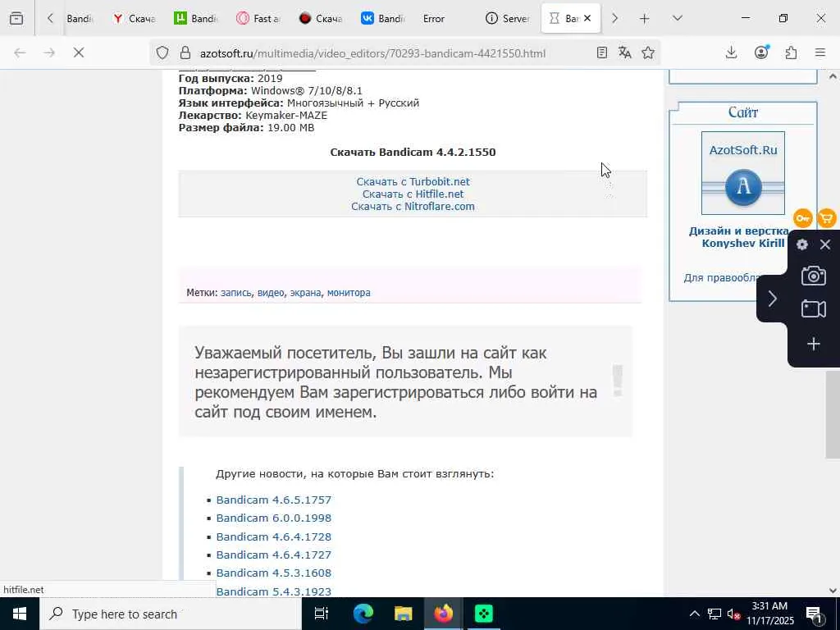Click the address bar URL field
This screenshot has height=630, width=840.
coord(372,53)
